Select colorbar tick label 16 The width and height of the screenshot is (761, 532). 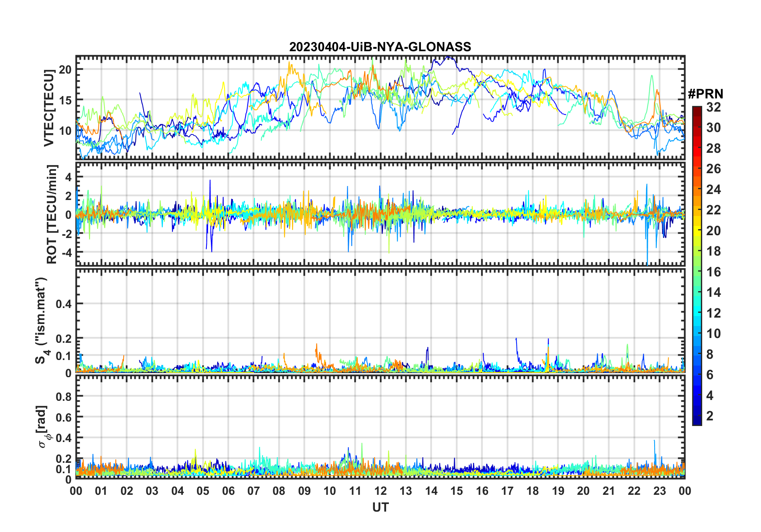tap(713, 272)
